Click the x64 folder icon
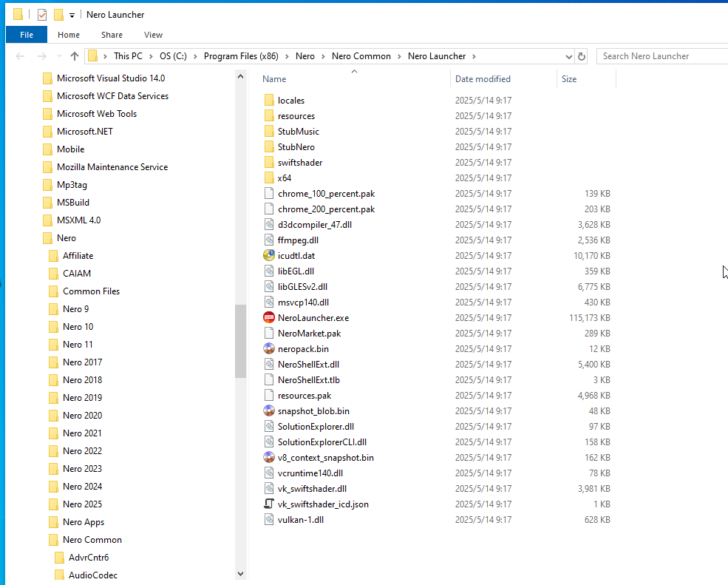This screenshot has height=585, width=728. click(x=269, y=178)
